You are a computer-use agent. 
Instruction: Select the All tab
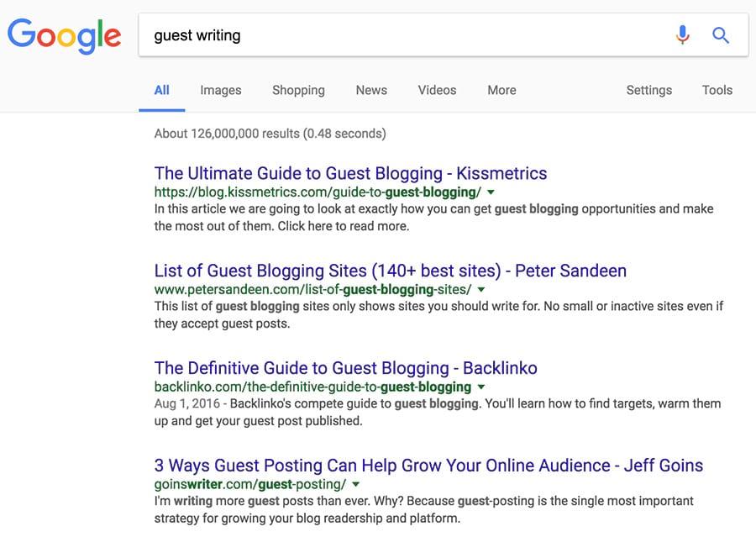(x=162, y=90)
